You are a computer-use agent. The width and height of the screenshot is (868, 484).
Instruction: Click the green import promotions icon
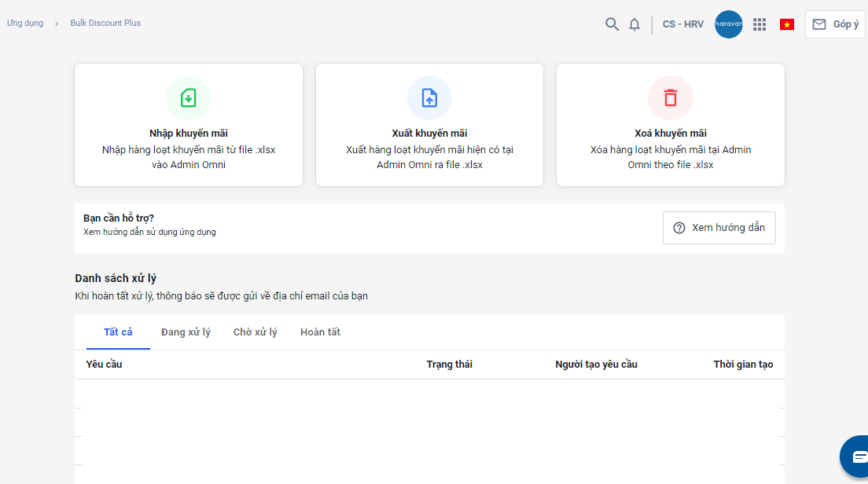[189, 98]
